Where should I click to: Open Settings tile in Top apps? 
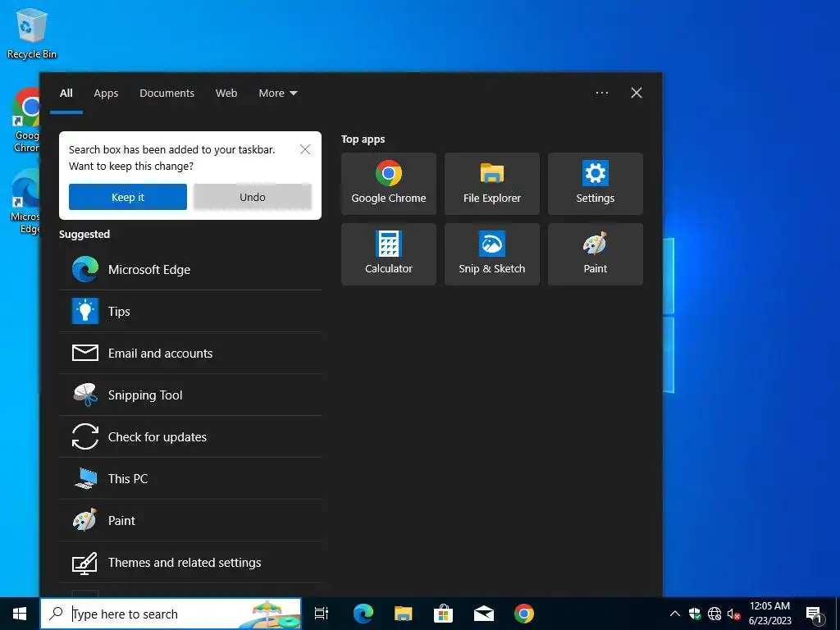coord(596,184)
